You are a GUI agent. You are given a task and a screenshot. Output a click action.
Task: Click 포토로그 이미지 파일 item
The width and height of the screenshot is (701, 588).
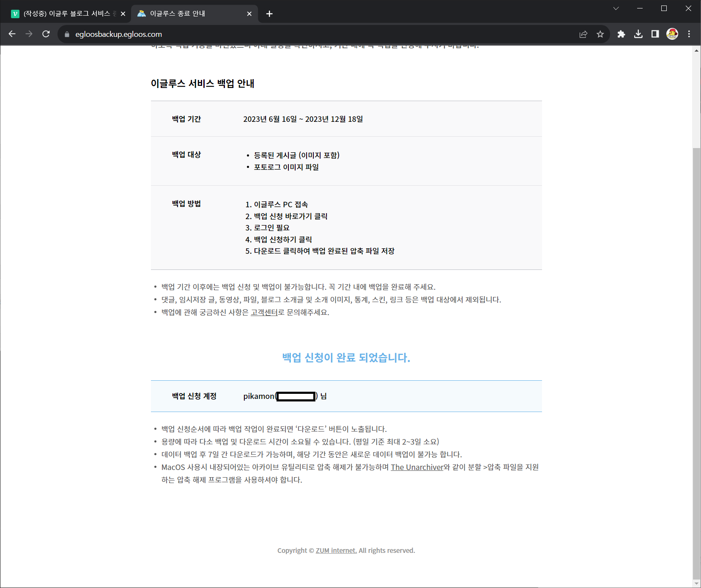tap(286, 167)
